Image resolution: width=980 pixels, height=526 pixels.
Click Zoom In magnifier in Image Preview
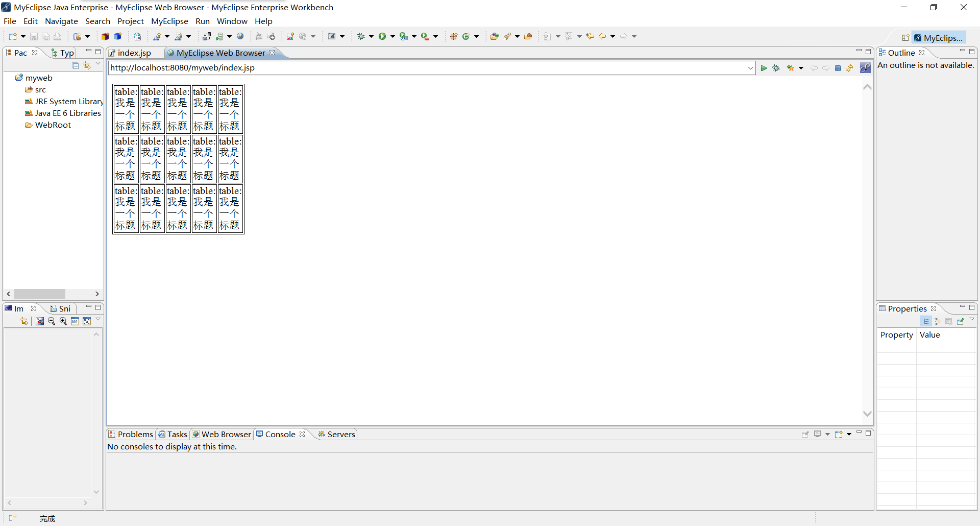(63, 321)
